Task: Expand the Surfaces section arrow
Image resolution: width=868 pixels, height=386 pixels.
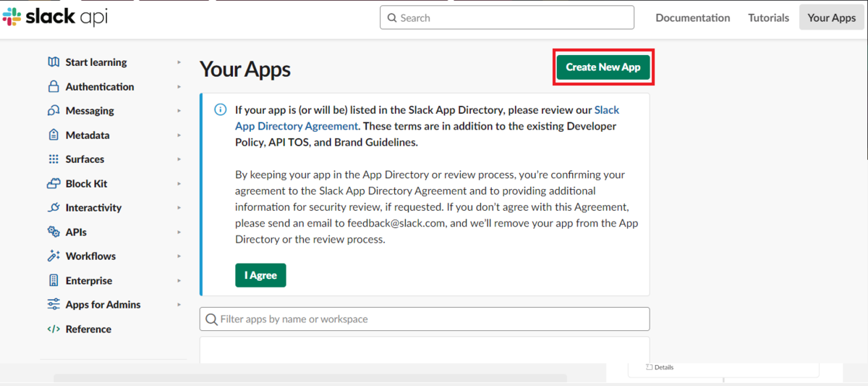Action: click(179, 159)
